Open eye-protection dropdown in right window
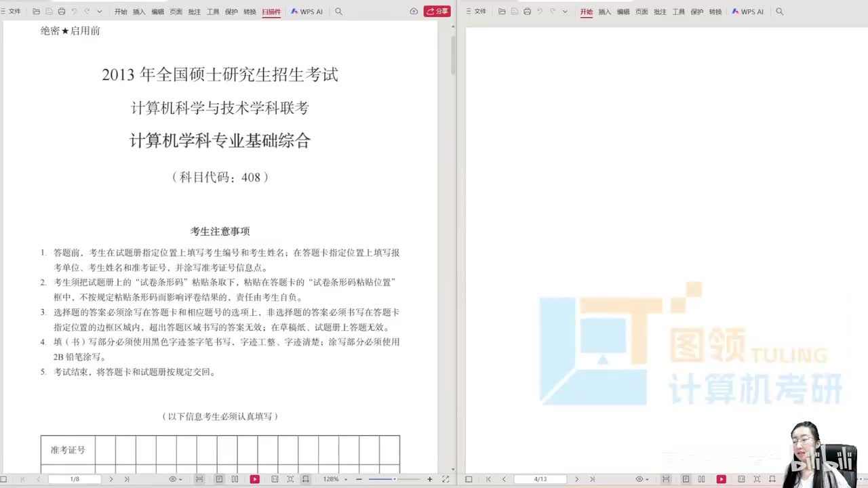868x488 pixels. [x=642, y=479]
